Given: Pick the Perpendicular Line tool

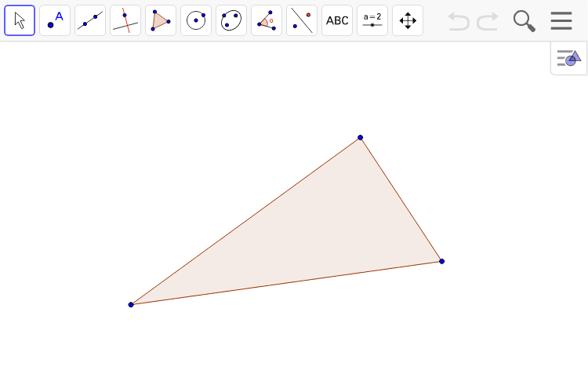Looking at the screenshot, I should pyautogui.click(x=125, y=20).
